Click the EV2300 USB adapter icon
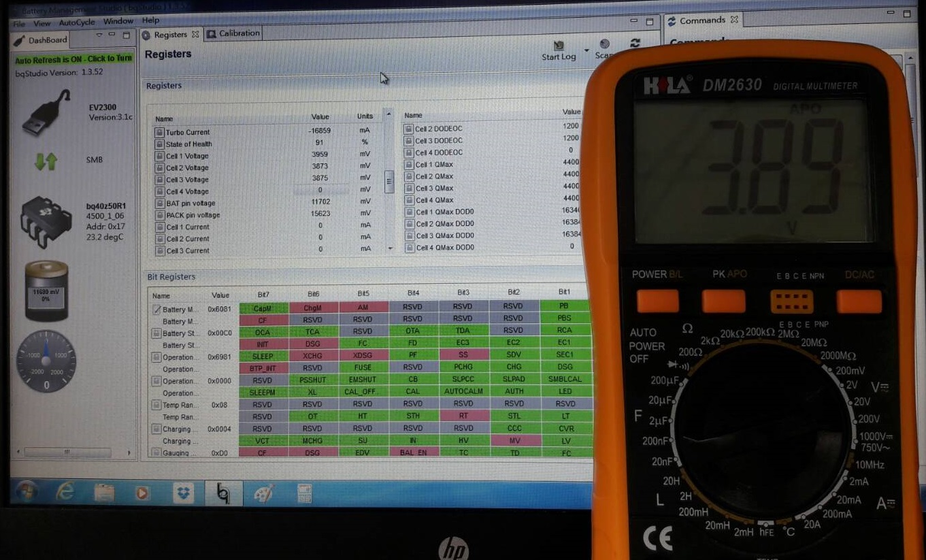The width and height of the screenshot is (926, 560). (46, 112)
